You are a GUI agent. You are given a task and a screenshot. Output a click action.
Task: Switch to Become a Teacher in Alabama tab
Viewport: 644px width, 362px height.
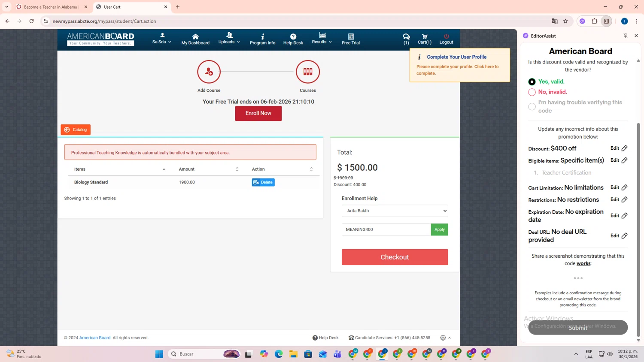pos(52,7)
